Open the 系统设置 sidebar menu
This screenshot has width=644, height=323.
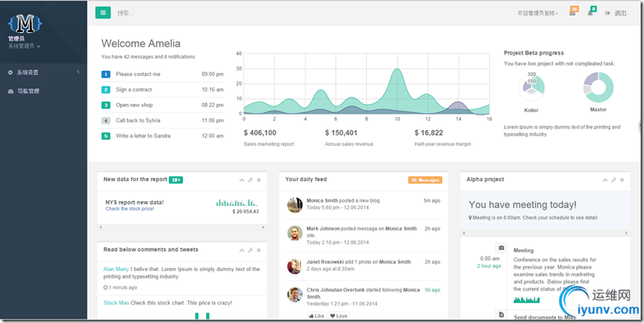[x=44, y=73]
